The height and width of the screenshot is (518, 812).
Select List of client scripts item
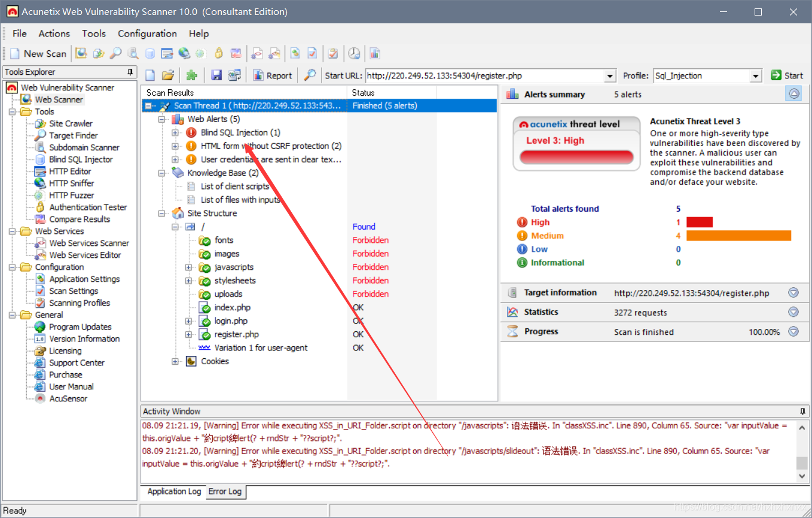pyautogui.click(x=235, y=187)
